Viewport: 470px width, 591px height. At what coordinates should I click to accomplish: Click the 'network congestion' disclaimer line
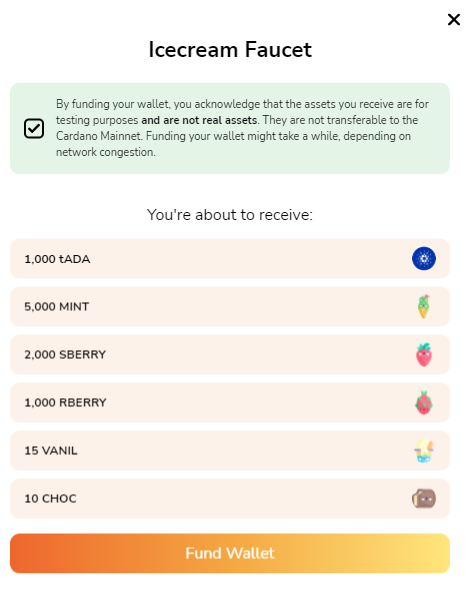pos(106,152)
